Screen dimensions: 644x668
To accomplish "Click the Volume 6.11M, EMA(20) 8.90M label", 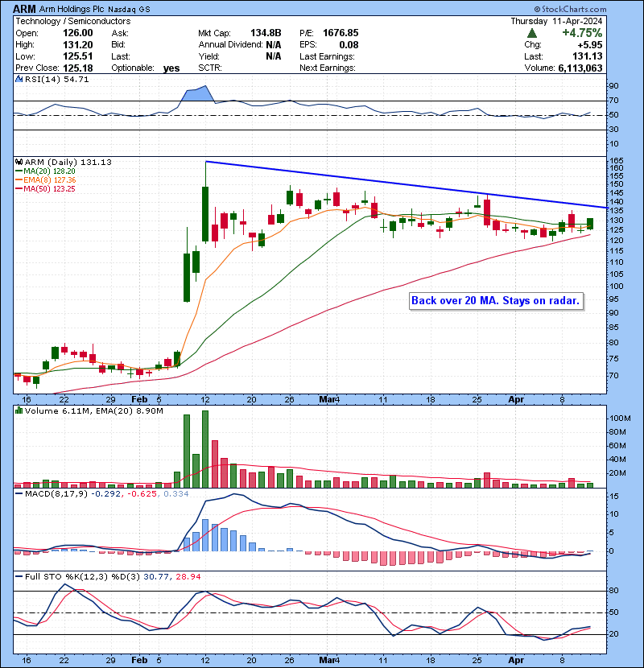I will pos(93,411).
